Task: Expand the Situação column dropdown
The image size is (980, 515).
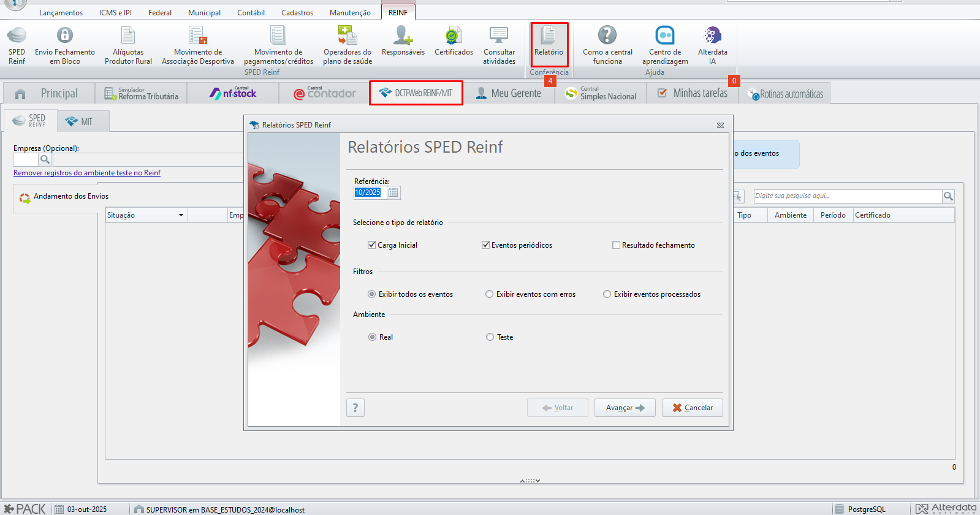Action: click(x=181, y=215)
